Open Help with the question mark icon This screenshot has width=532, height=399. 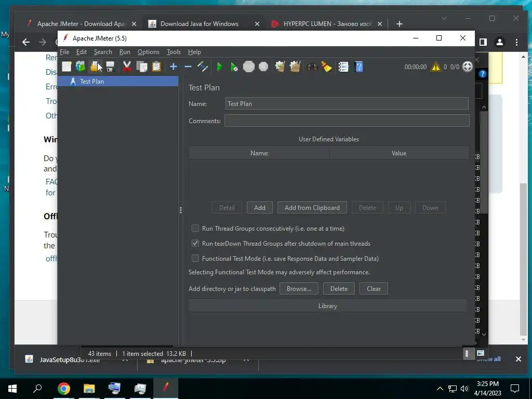coord(358,66)
